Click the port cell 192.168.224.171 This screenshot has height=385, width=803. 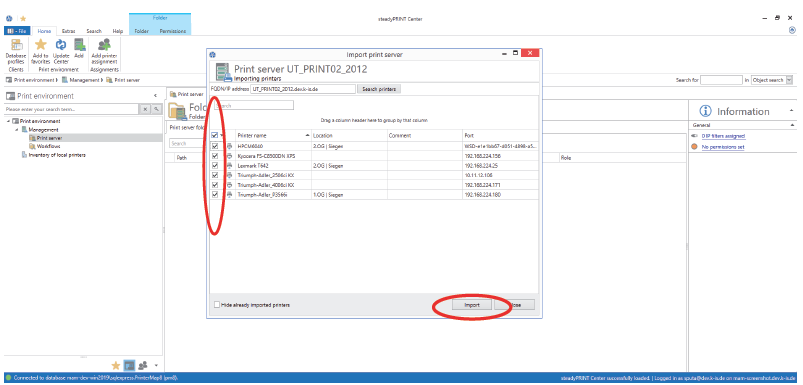click(500, 185)
